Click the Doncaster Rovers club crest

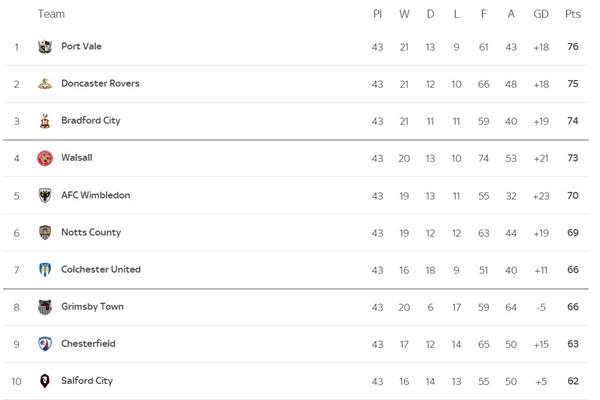tap(45, 84)
